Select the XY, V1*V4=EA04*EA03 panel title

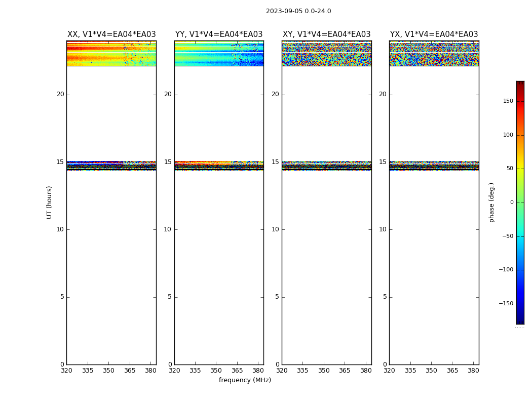[x=326, y=34]
